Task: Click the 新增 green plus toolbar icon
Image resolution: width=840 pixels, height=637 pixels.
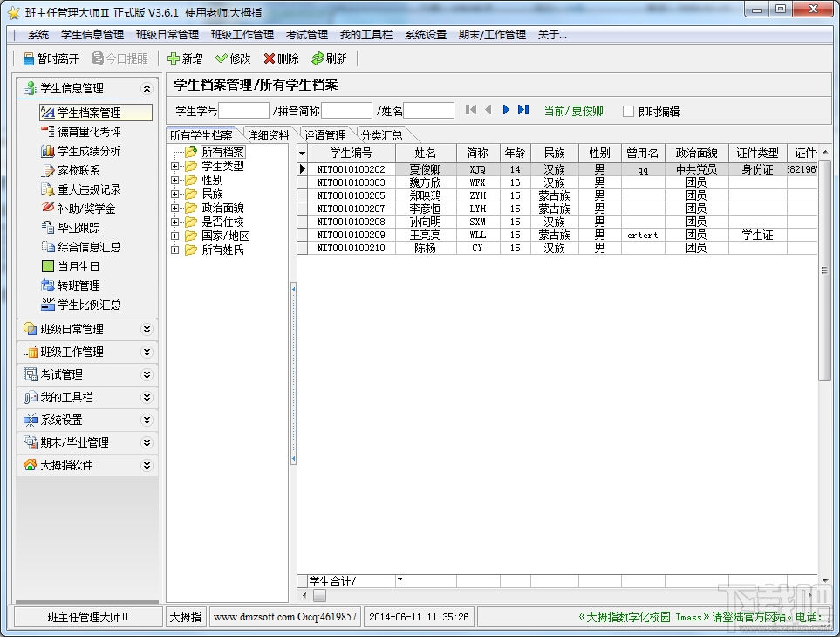Action: 173,58
